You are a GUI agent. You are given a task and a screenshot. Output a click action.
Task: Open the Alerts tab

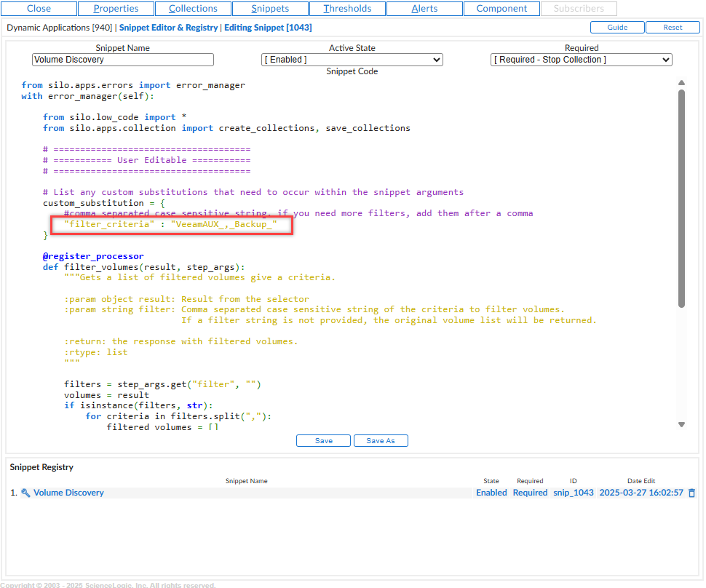pos(424,9)
